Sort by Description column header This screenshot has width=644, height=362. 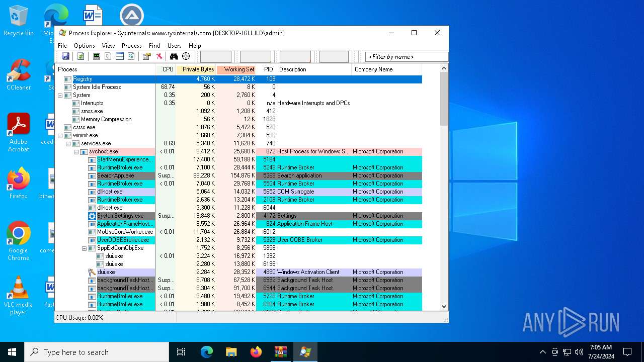coord(314,69)
